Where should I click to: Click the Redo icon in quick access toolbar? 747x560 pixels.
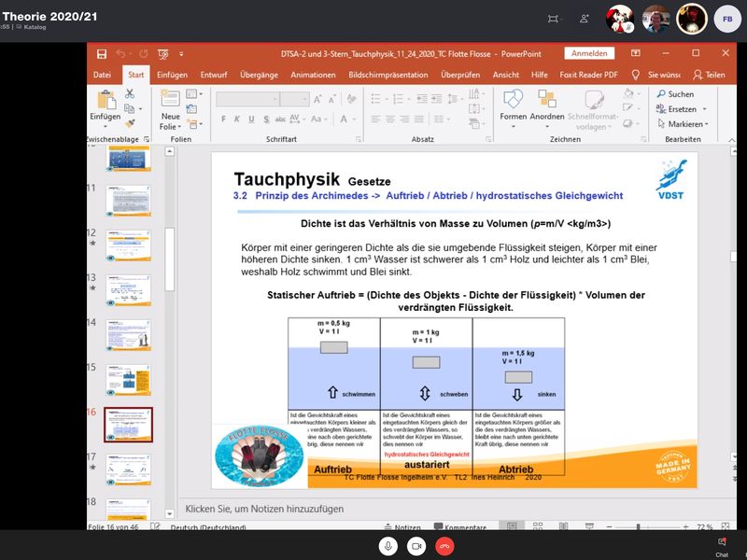click(x=144, y=54)
